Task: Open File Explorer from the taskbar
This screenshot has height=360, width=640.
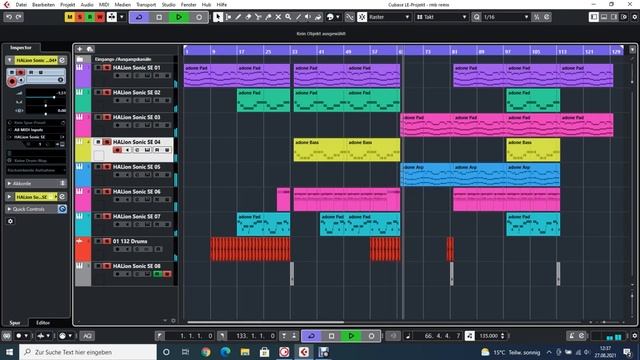Action: (x=245, y=352)
